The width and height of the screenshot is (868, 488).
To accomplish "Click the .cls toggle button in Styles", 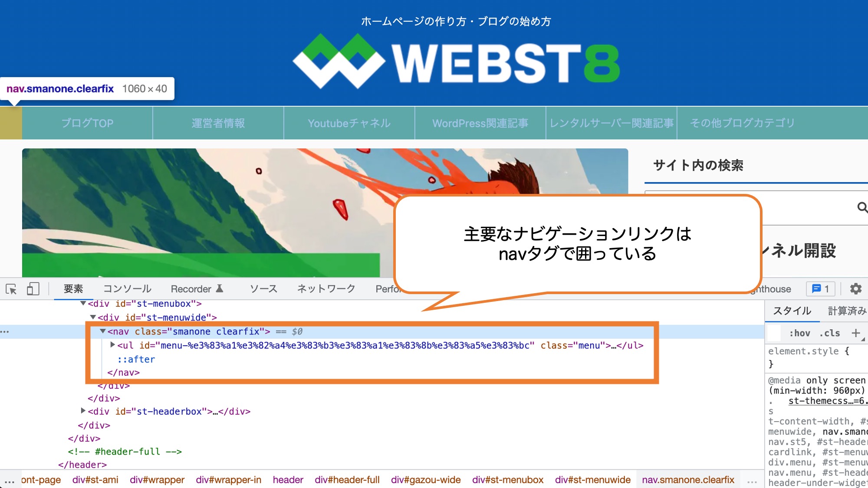I will (x=832, y=333).
